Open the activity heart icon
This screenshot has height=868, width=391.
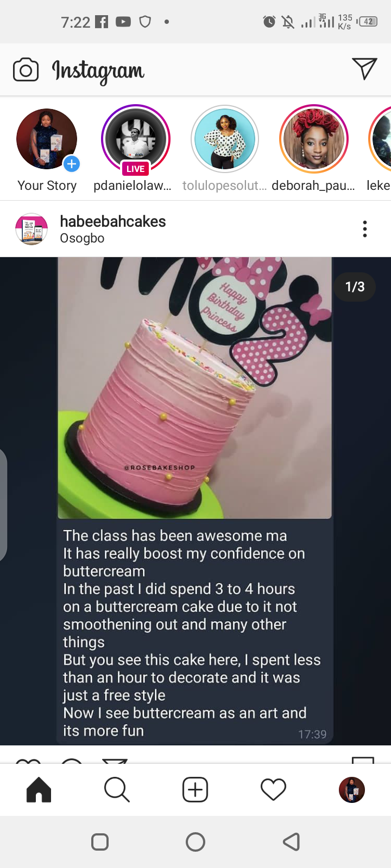coord(273,789)
